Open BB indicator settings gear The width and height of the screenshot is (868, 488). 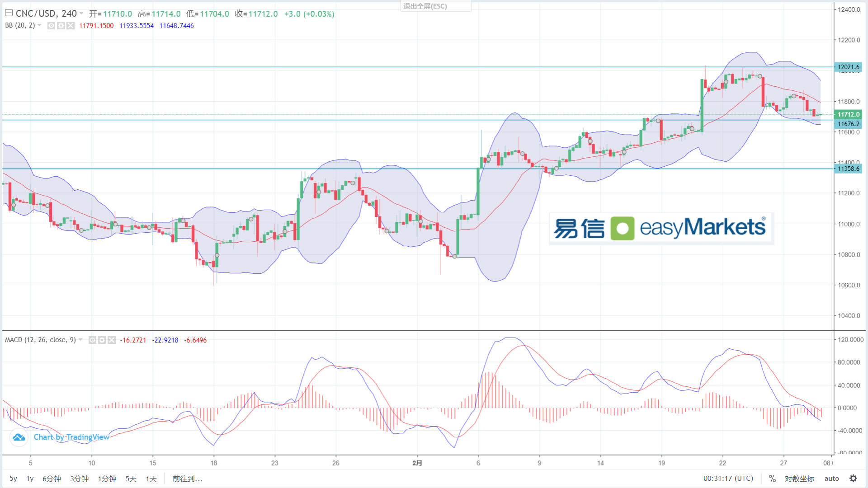(x=61, y=26)
